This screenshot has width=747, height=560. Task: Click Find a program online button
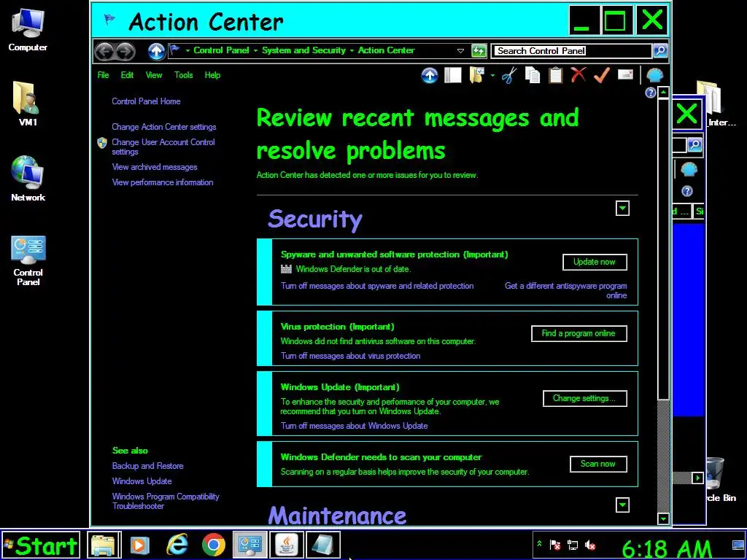click(578, 334)
